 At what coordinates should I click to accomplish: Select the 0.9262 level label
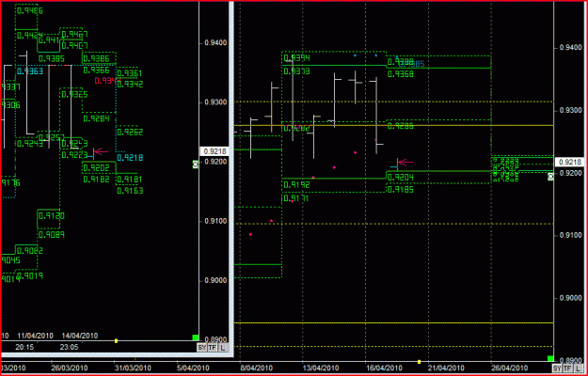130,132
